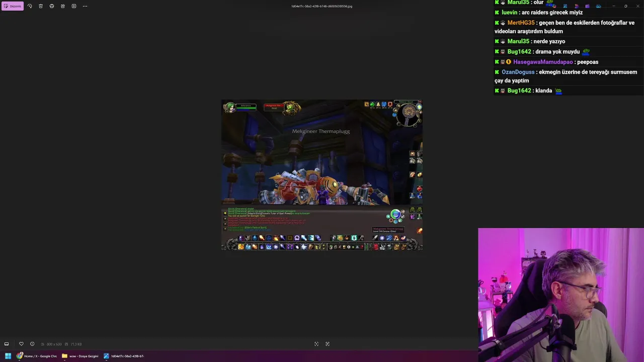This screenshot has height=362, width=644.
Task: Click the 800 x 600 dimensions text
Action: click(54, 344)
